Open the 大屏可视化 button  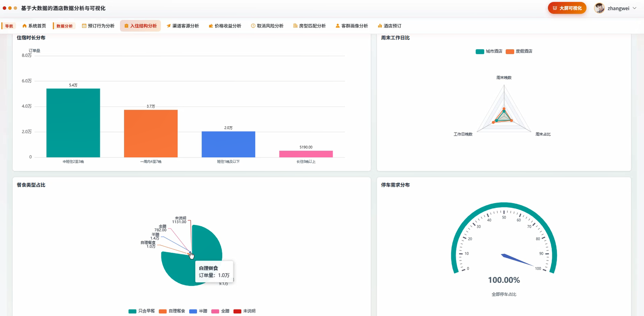[567, 8]
